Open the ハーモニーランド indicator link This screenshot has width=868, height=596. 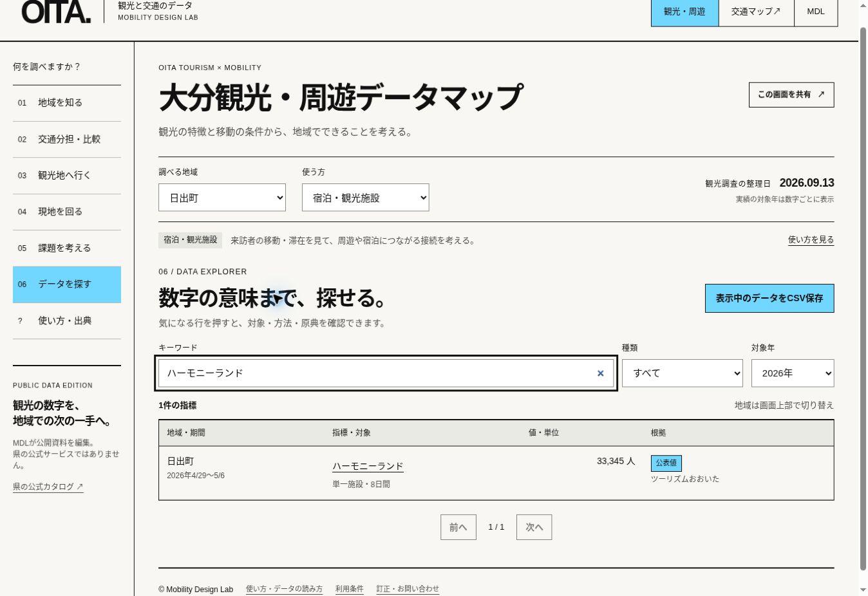(x=368, y=467)
